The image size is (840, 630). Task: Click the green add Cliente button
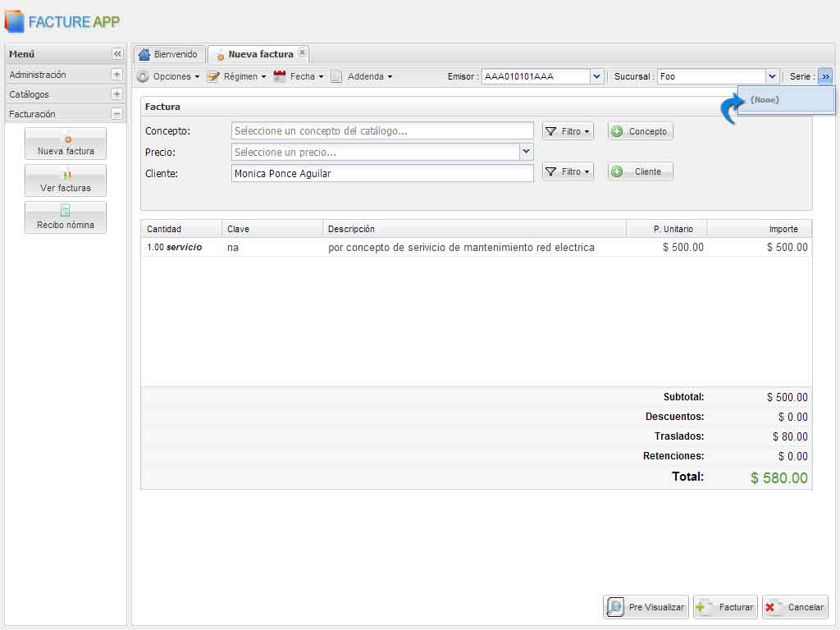pos(640,171)
